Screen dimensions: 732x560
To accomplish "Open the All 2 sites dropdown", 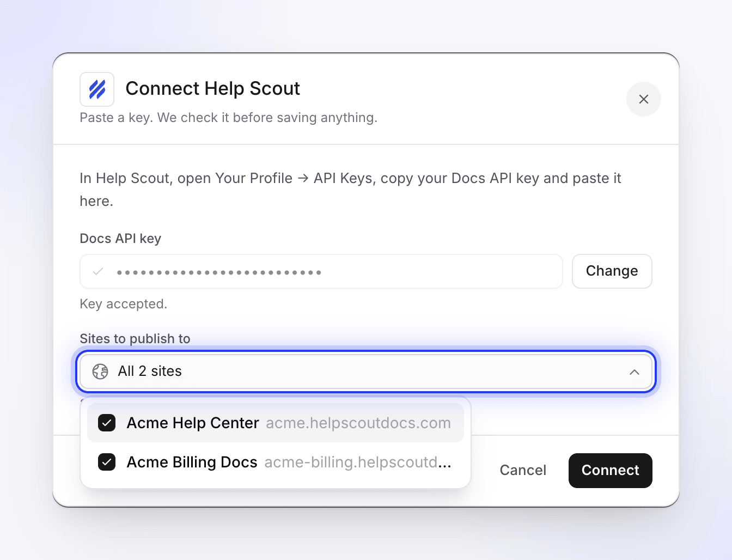I will 366,372.
